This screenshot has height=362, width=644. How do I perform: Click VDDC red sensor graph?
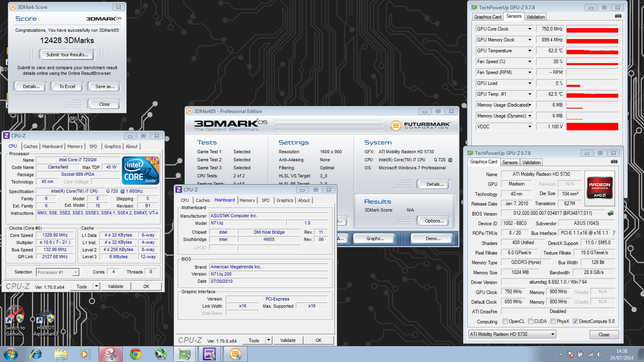coord(592,127)
